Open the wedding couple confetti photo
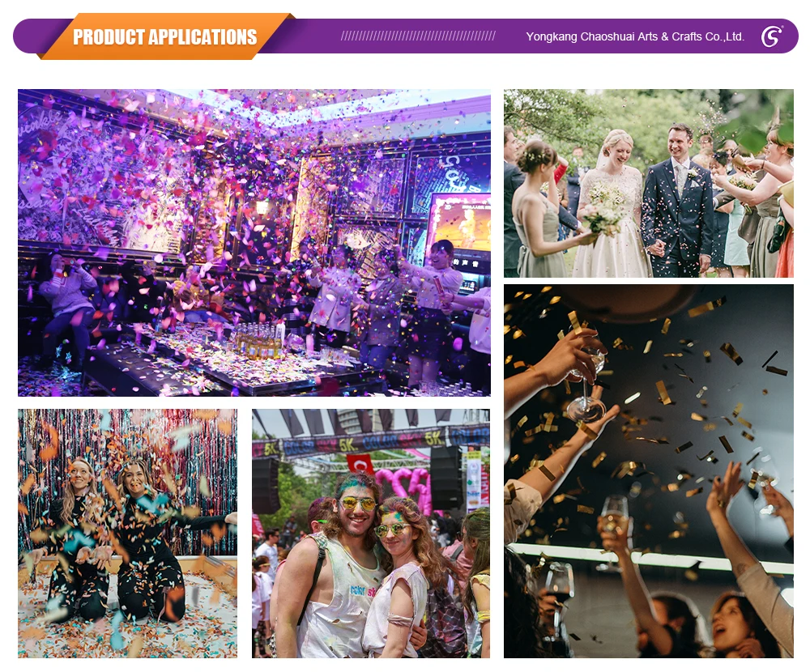Viewport: 810px width, 672px height. [x=649, y=183]
